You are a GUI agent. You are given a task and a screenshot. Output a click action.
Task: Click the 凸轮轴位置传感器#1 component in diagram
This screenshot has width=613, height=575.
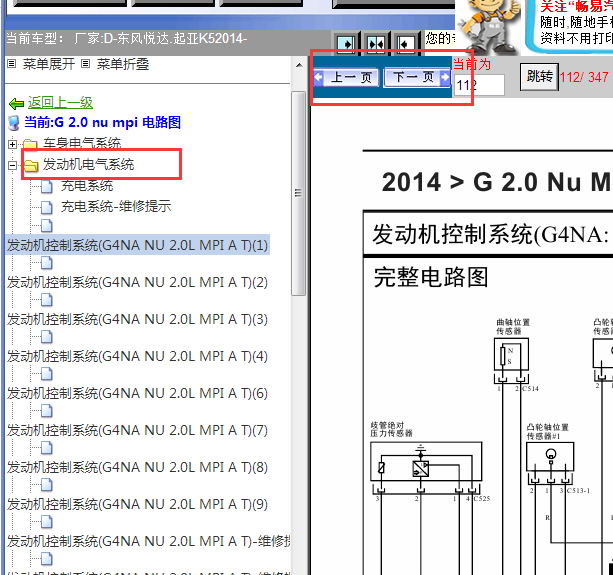point(550,457)
